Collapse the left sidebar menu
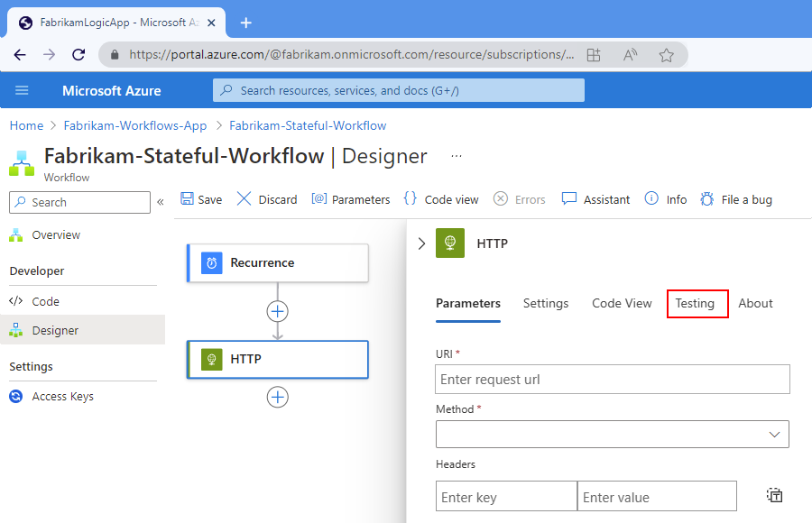The height and width of the screenshot is (523, 812). click(161, 202)
